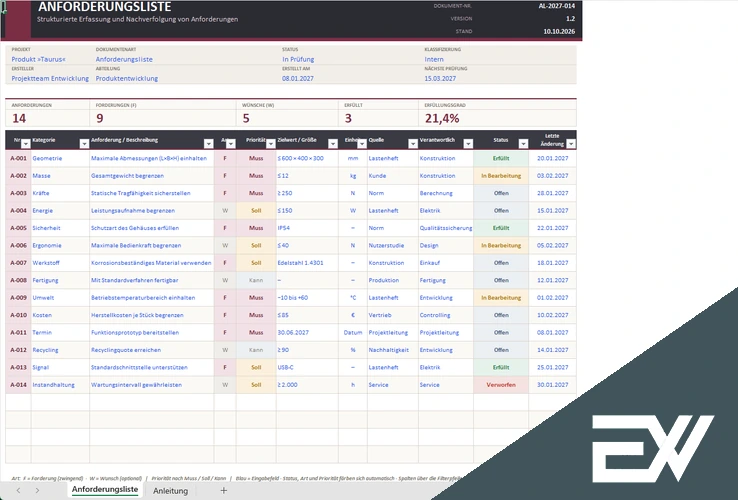
Task: Select the Geometrie category cell
Action: [60, 158]
